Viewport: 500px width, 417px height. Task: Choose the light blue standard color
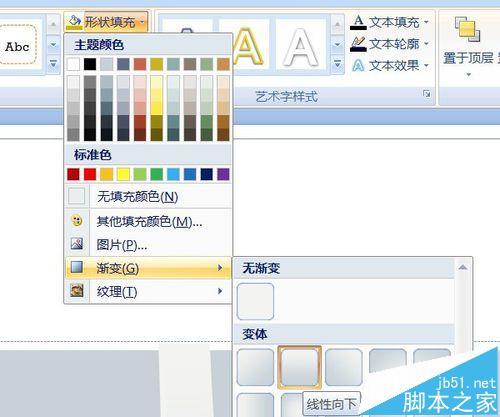click(x=173, y=174)
